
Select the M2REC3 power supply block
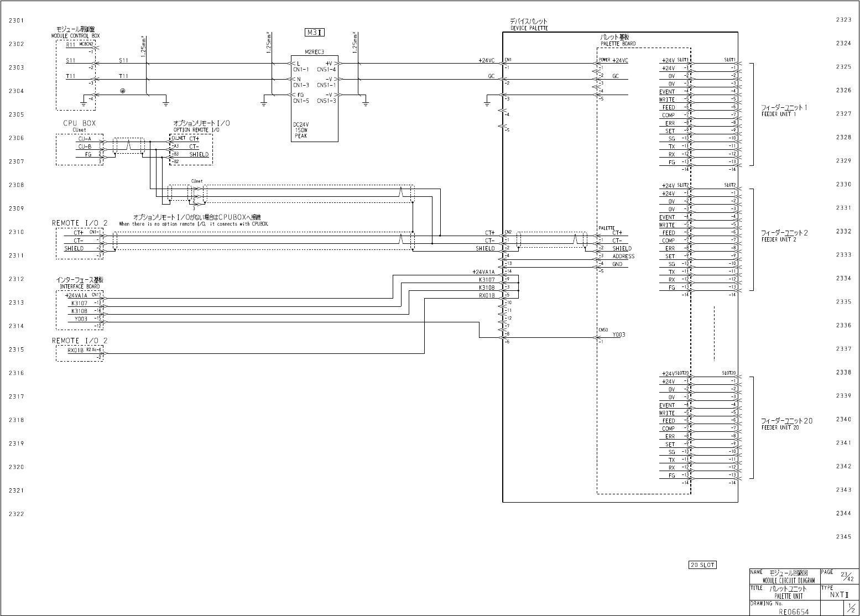point(314,98)
